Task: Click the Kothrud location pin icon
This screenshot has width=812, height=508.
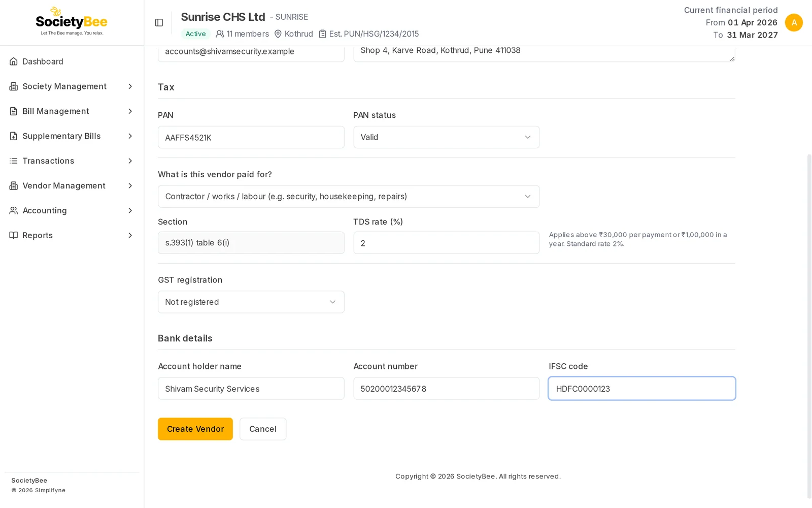Action: pos(278,34)
